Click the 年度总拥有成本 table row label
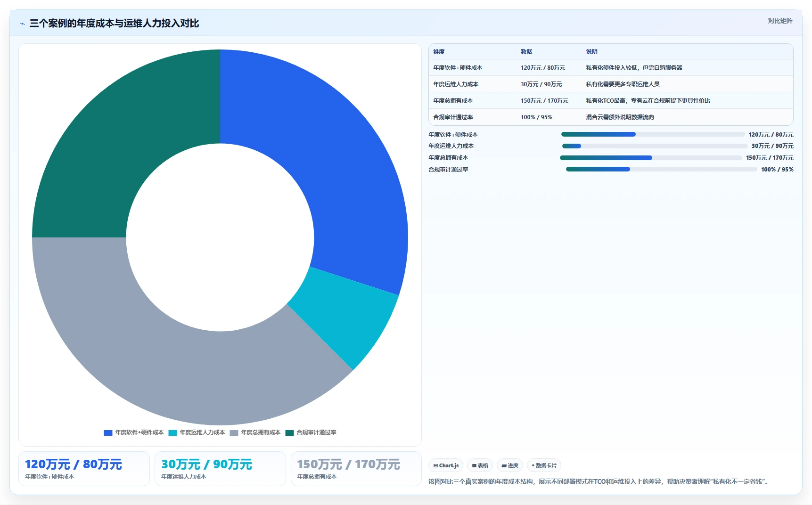Image resolution: width=812 pixels, height=505 pixels. point(453,101)
